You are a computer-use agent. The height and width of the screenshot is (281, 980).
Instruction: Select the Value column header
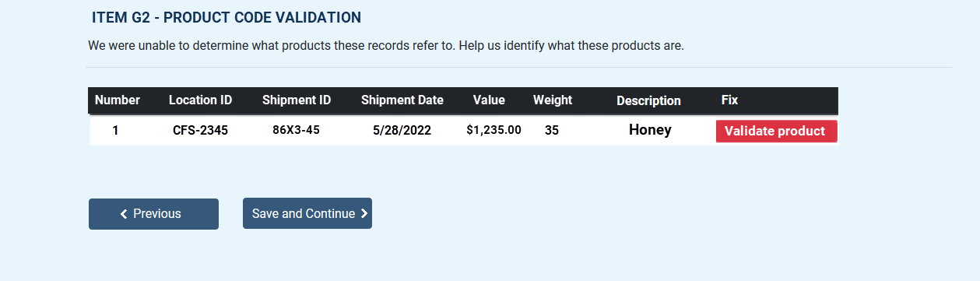pyautogui.click(x=489, y=100)
